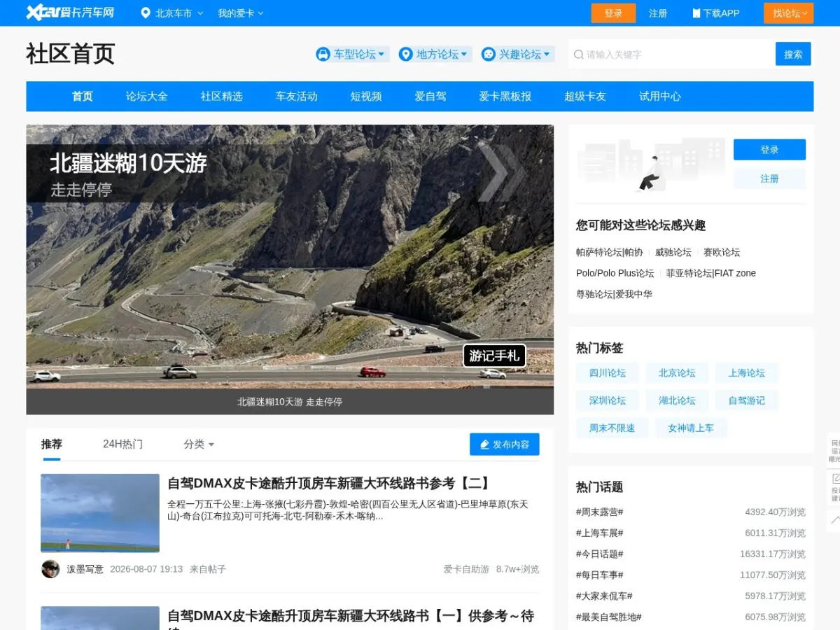Screen dimensions: 840x630
Task: Expand the 地方论坛 dropdown
Action: [x=463, y=55]
